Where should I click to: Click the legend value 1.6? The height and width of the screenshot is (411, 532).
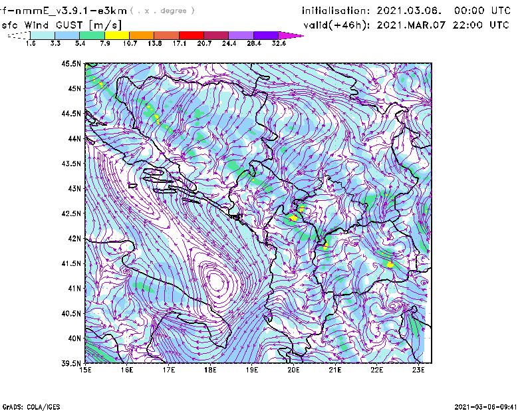click(31, 43)
